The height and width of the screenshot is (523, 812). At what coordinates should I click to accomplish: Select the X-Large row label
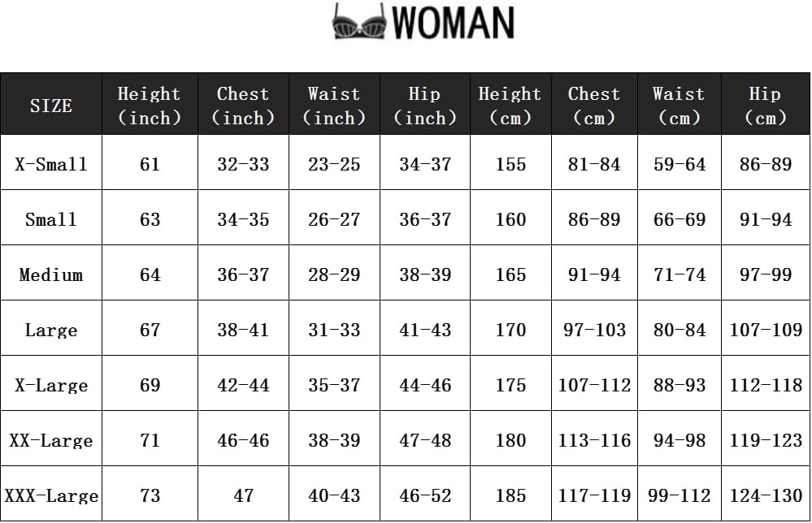pos(51,385)
